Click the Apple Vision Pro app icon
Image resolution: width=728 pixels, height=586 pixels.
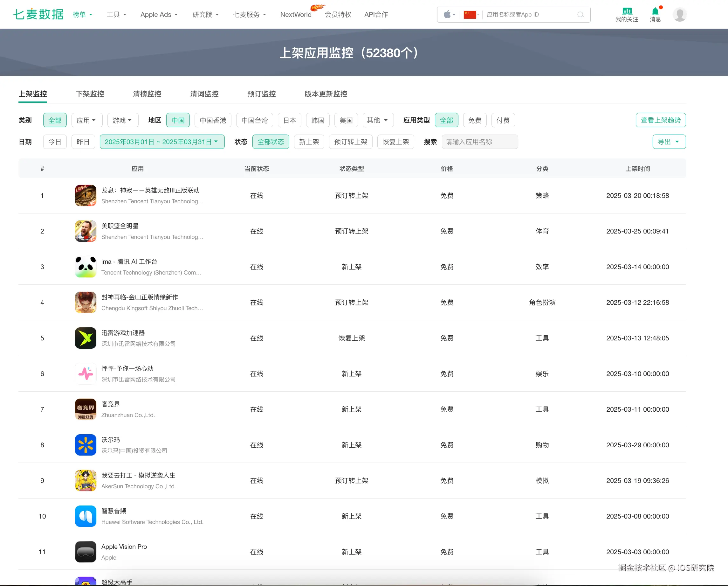click(x=86, y=552)
